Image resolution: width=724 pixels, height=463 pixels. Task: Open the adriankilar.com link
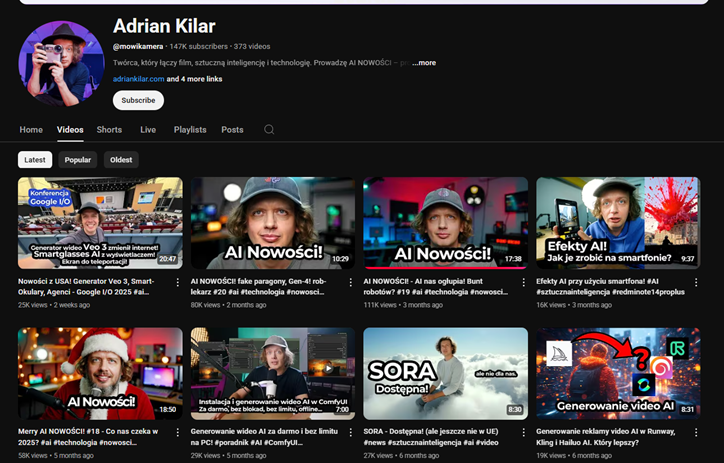(139, 79)
